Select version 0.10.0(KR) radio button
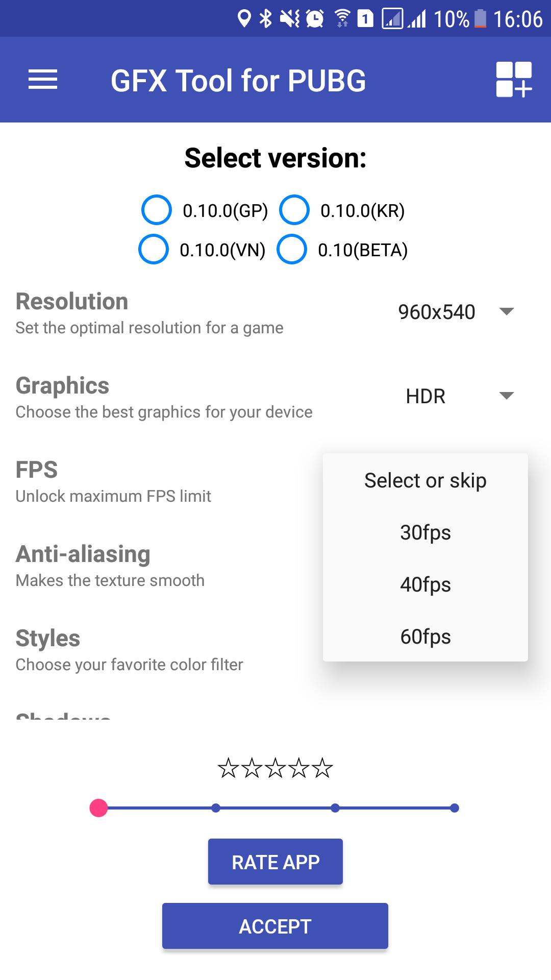The height and width of the screenshot is (980, 551). (x=294, y=210)
